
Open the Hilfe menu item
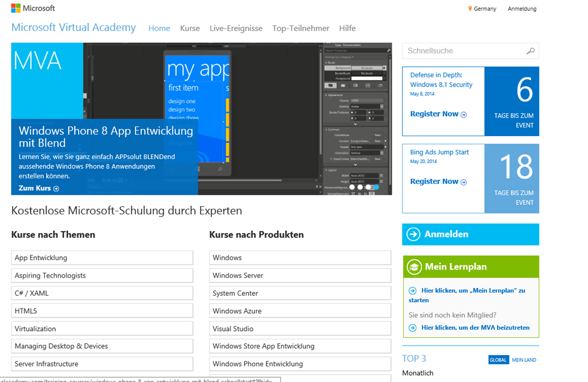click(x=347, y=29)
